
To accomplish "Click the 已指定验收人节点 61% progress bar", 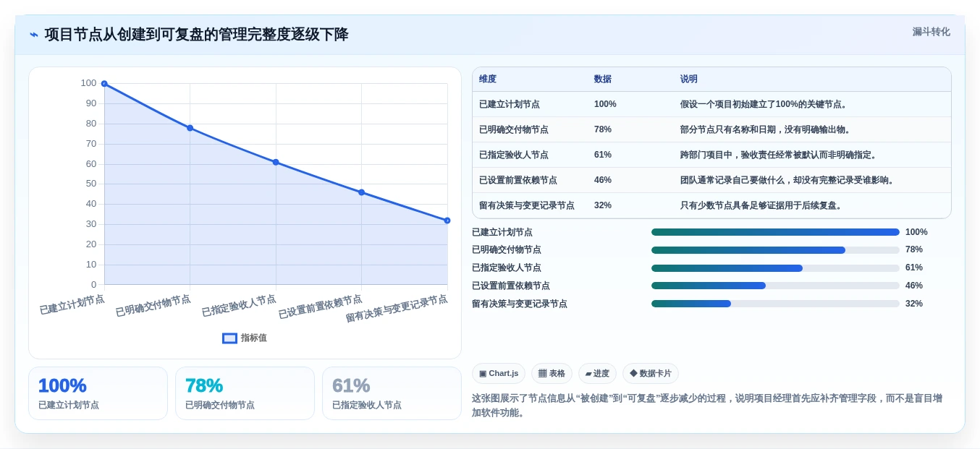I will [775, 268].
